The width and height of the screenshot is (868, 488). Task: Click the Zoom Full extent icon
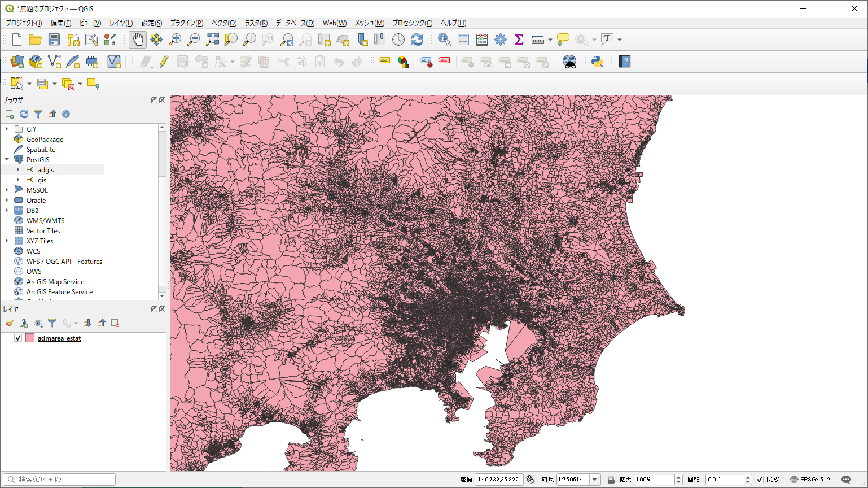point(212,40)
